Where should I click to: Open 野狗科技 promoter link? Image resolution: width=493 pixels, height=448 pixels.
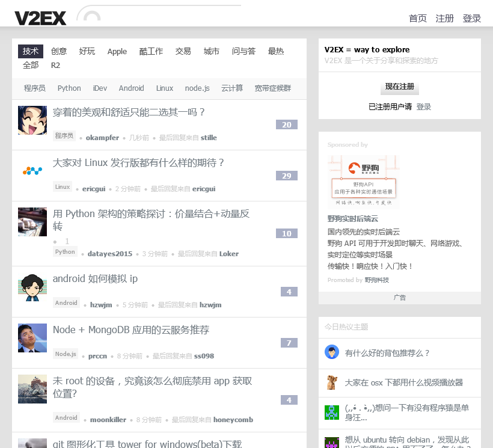(x=377, y=280)
